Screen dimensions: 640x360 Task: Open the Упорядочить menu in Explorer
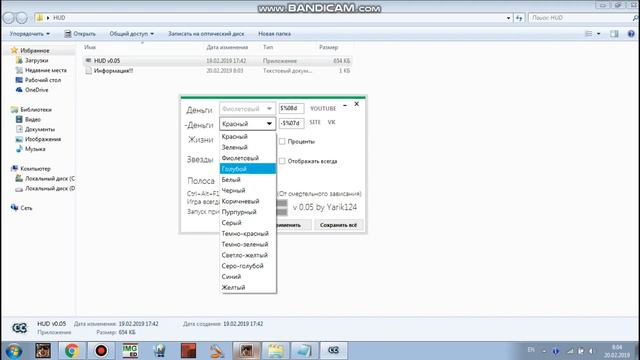click(29, 34)
